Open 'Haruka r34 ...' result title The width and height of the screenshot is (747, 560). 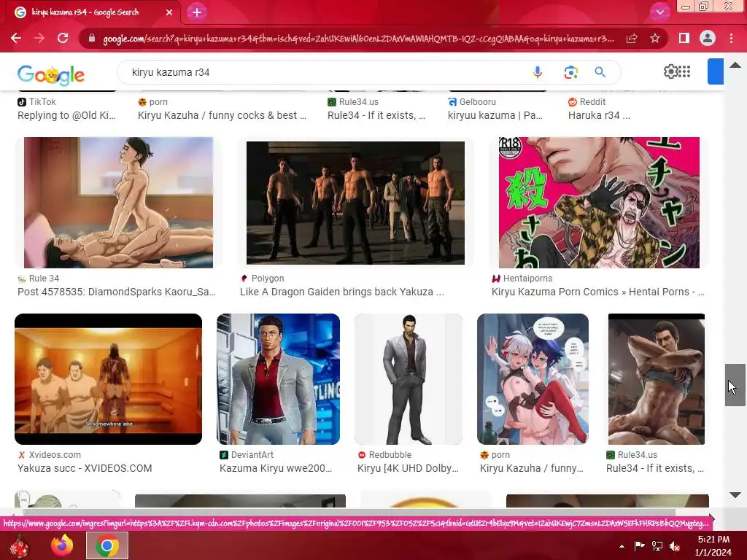[x=599, y=115]
